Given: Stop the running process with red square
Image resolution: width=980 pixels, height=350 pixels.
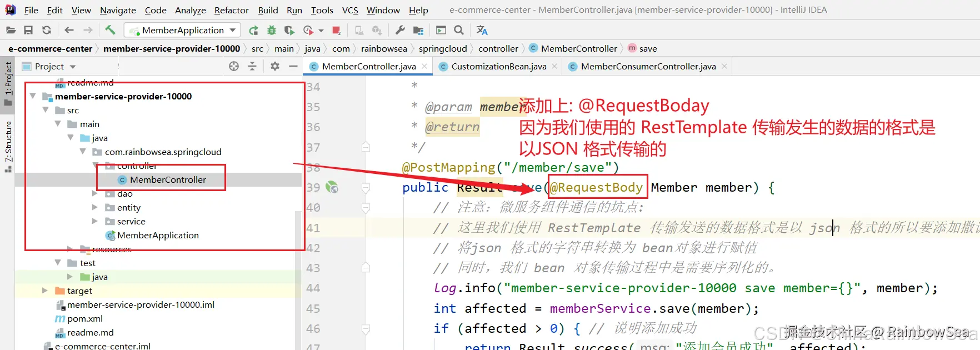Looking at the screenshot, I should coord(336,30).
